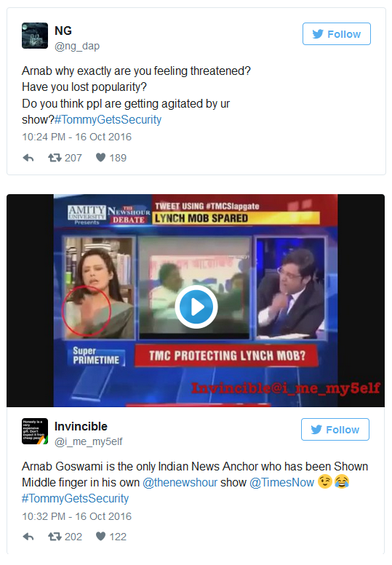Open the 10:24 PM - 16 Oct 2016 timestamp

(77, 137)
